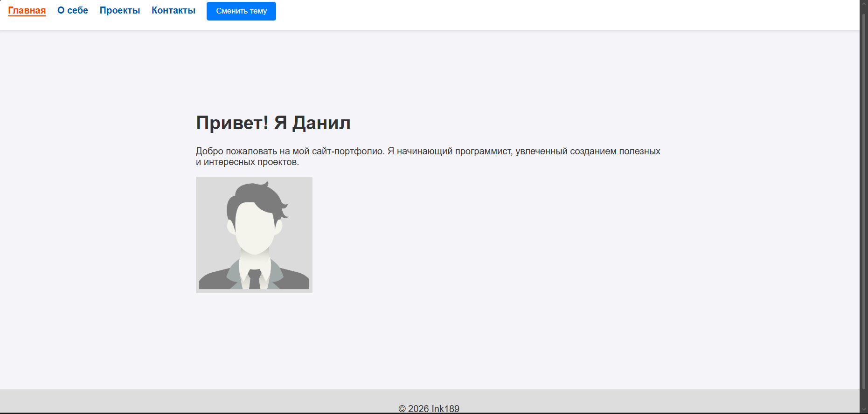Click the word сайт-портфолио in the paragraph
The image size is (868, 414).
pyautogui.click(x=348, y=151)
